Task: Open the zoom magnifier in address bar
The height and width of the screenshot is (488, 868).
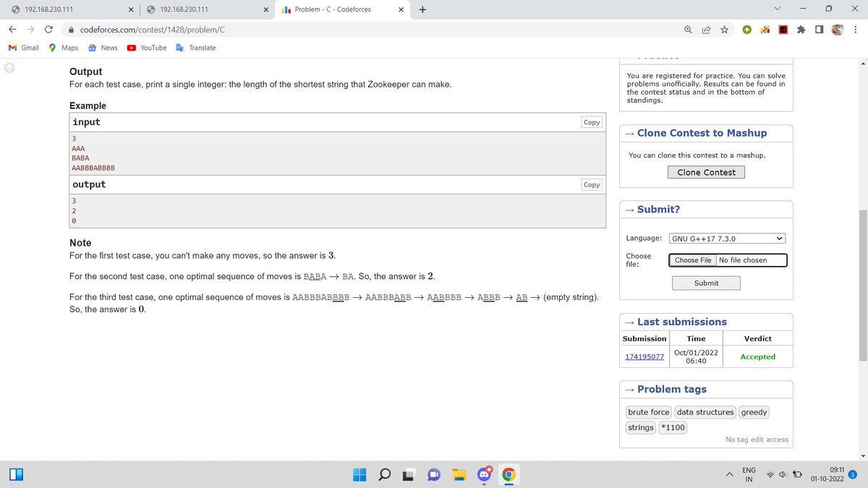Action: click(x=688, y=30)
